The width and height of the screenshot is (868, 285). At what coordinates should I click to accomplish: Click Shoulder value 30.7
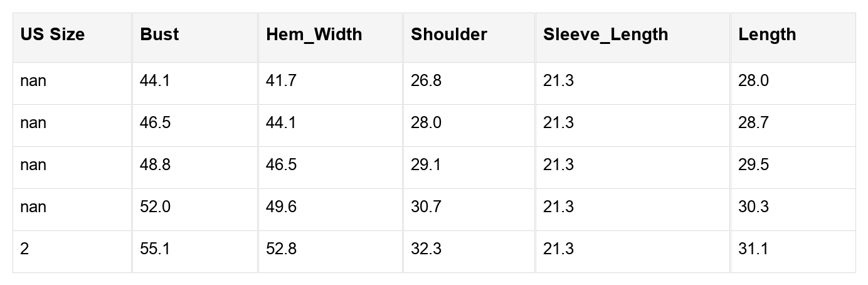[x=426, y=207]
